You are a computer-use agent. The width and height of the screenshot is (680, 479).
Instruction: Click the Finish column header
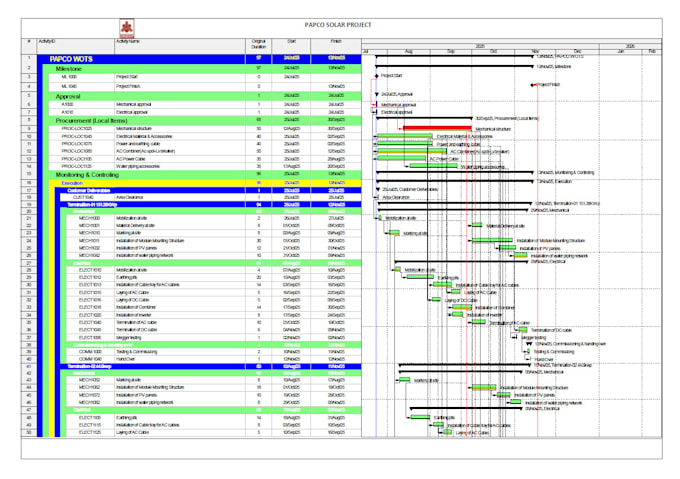[336, 46]
